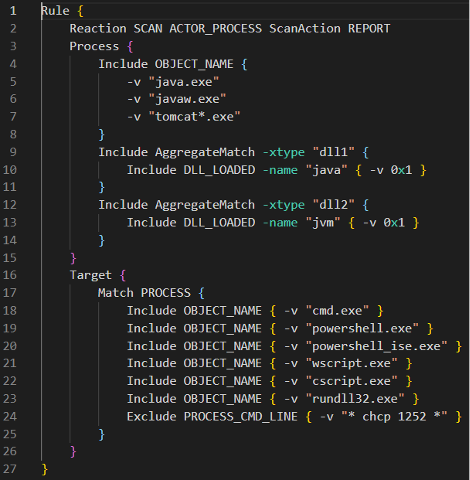The image size is (470, 480).
Task: Click the "powershell.exe" string value
Action: coord(362,328)
